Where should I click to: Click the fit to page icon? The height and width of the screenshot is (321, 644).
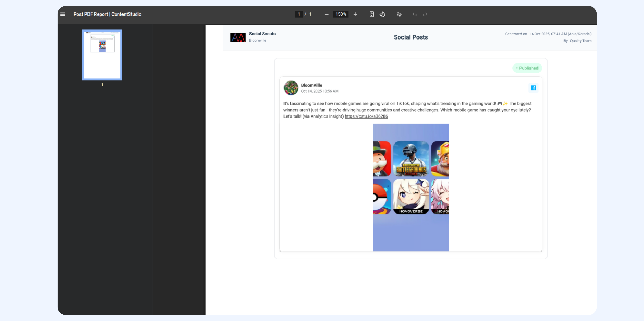tap(371, 14)
